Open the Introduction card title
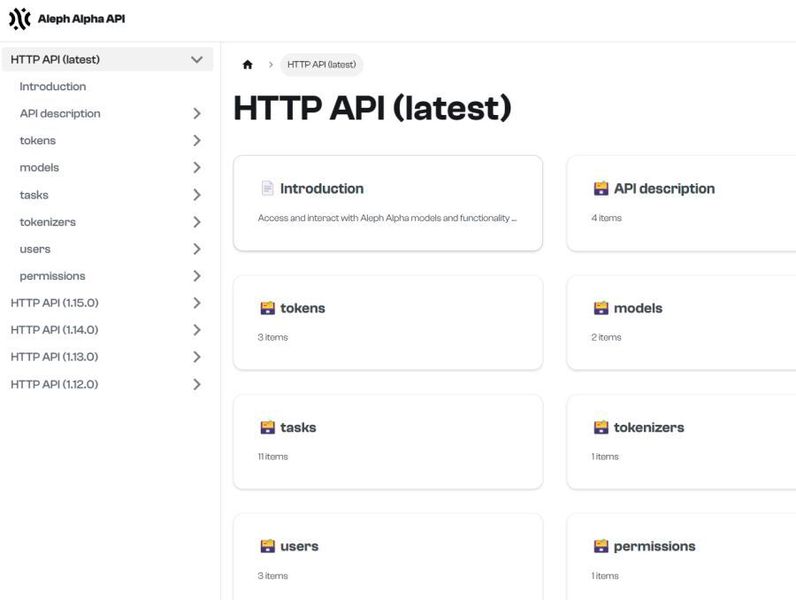Viewport: 796px width, 600px height. 322,188
